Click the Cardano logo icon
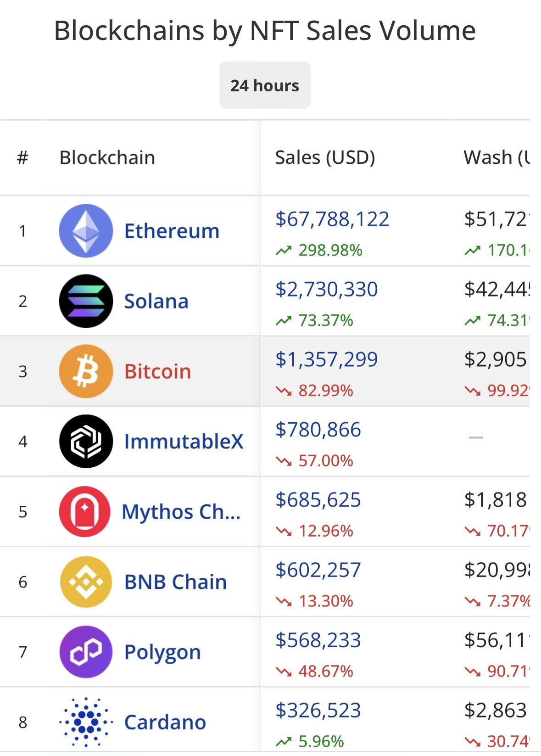 pos(86,722)
